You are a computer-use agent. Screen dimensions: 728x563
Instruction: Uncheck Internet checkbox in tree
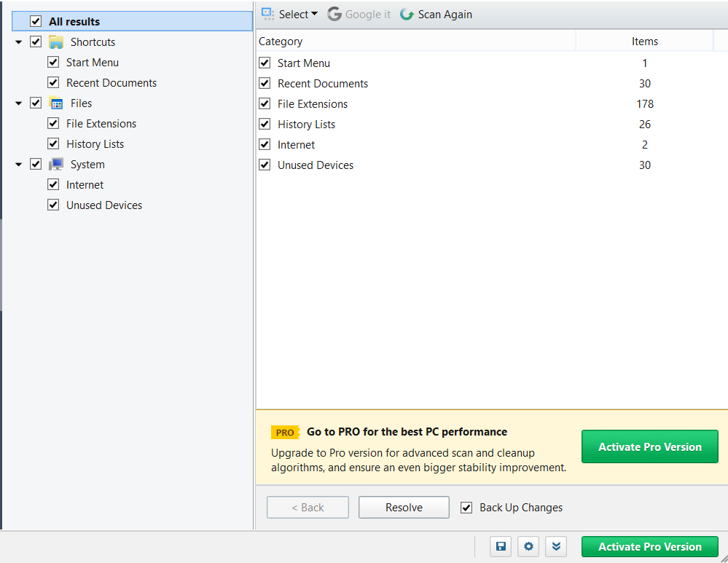click(53, 185)
